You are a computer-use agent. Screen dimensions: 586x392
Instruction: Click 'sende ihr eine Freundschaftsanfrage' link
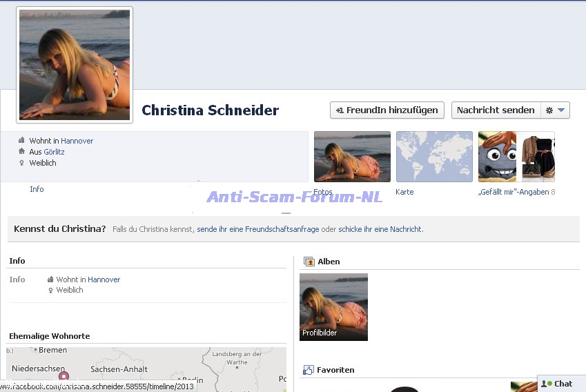(x=257, y=229)
